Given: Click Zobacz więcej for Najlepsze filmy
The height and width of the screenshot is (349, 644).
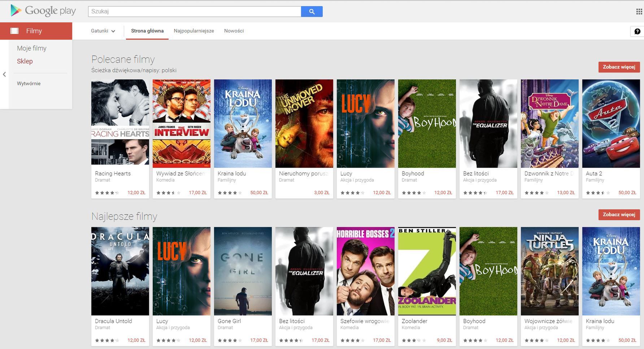Looking at the screenshot, I should coord(619,215).
